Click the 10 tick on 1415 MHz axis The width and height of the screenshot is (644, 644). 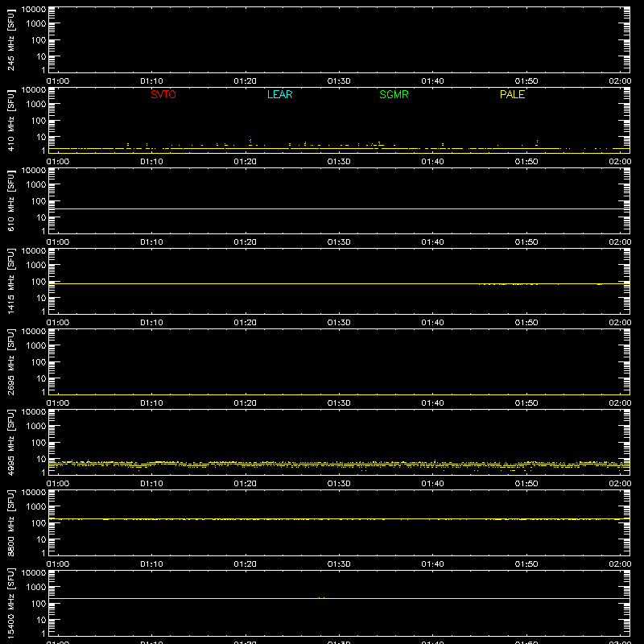tap(41, 298)
